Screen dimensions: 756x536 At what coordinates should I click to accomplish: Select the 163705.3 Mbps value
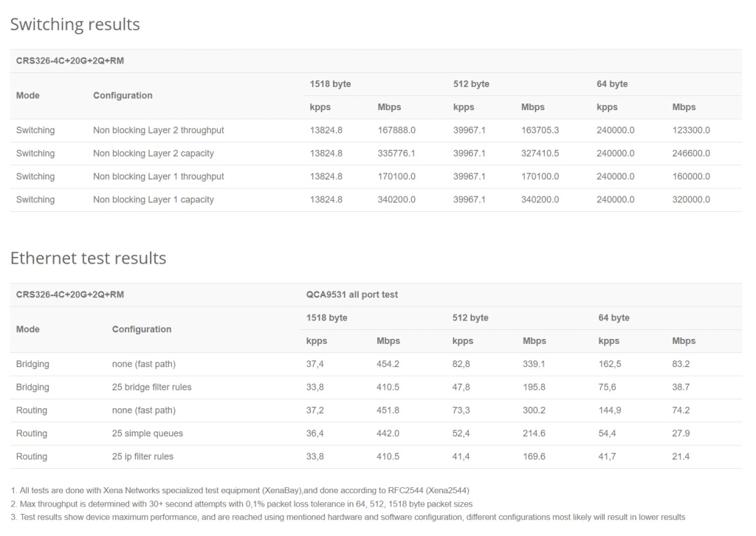tap(540, 131)
